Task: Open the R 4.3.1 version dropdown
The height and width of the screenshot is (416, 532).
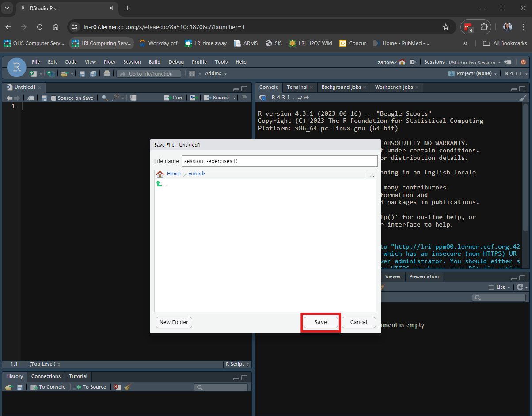Action: [x=516, y=74]
